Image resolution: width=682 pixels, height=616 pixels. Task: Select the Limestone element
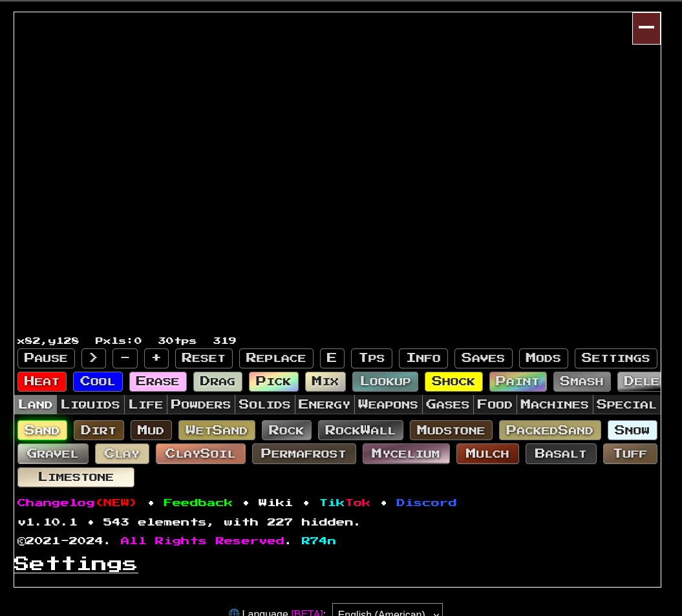[76, 476]
